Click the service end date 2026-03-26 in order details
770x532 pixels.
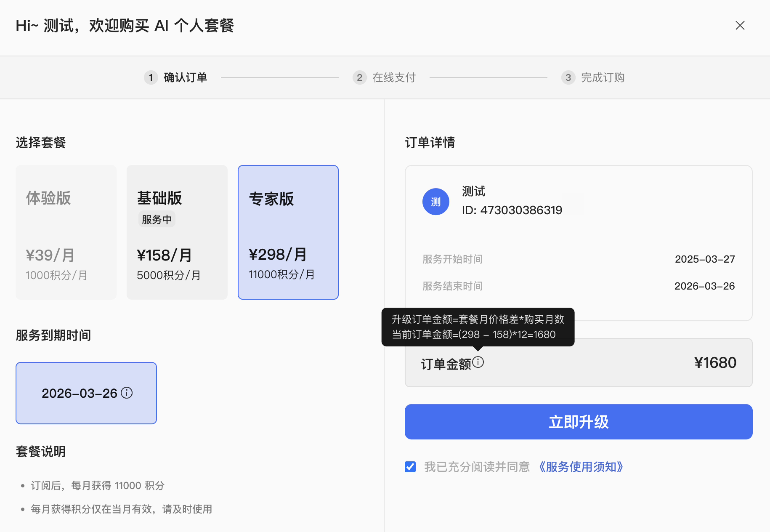pyautogui.click(x=704, y=286)
